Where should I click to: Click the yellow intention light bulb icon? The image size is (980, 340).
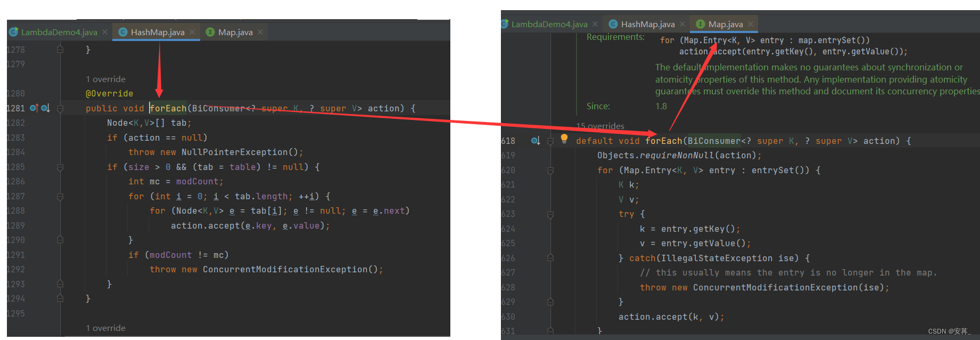[x=564, y=140]
